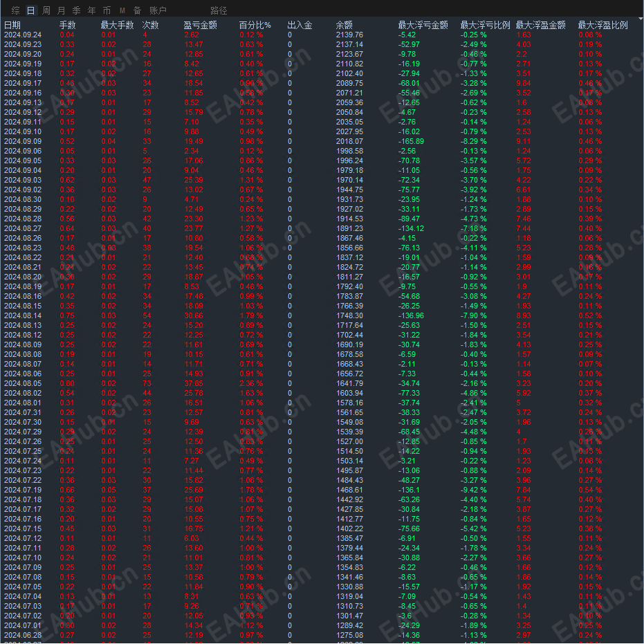Sort by the 手数 column header
Viewport: 644px width, 644px height.
tap(68, 25)
